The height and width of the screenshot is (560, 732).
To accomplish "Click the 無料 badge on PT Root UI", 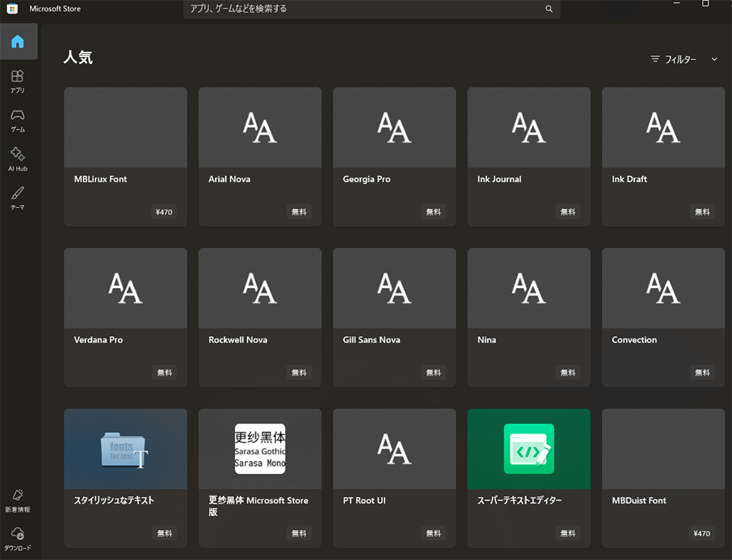I will click(433, 533).
